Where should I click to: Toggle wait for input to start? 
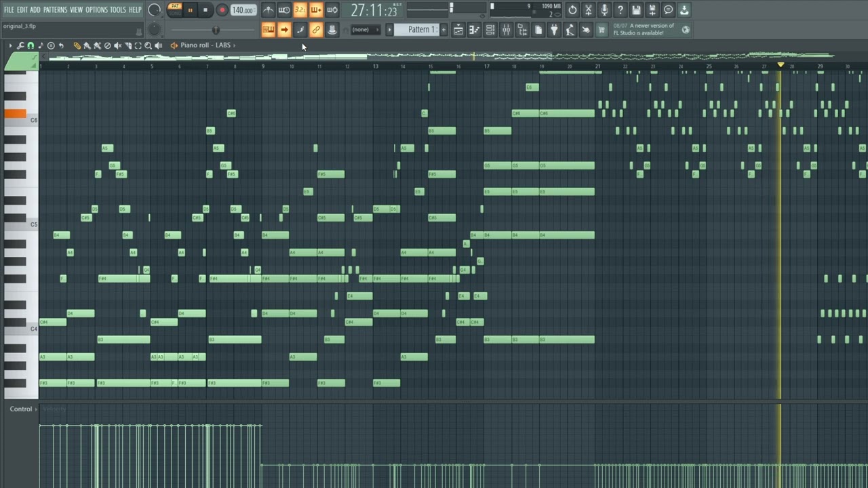tap(284, 10)
